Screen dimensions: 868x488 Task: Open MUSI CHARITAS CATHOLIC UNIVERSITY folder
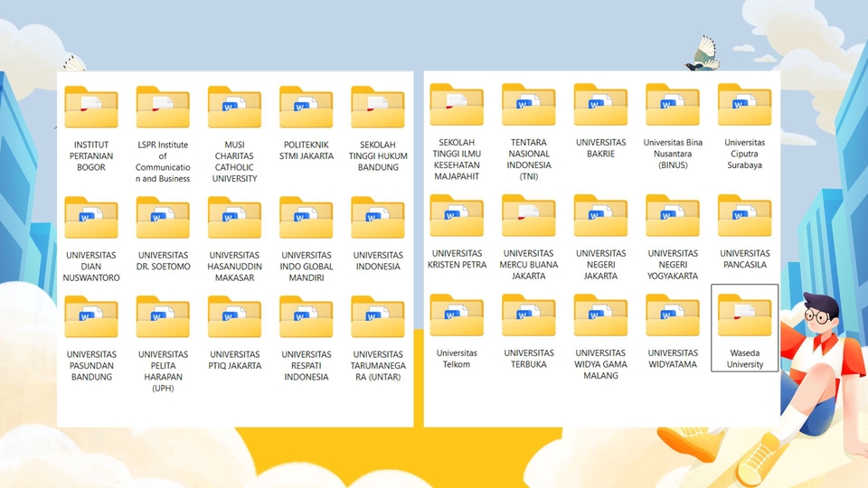point(234,108)
